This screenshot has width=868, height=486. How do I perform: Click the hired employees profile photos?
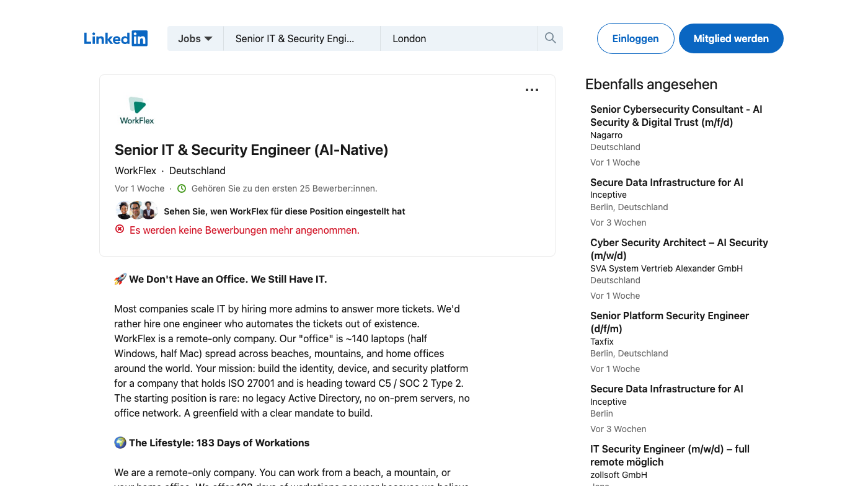[136, 211]
